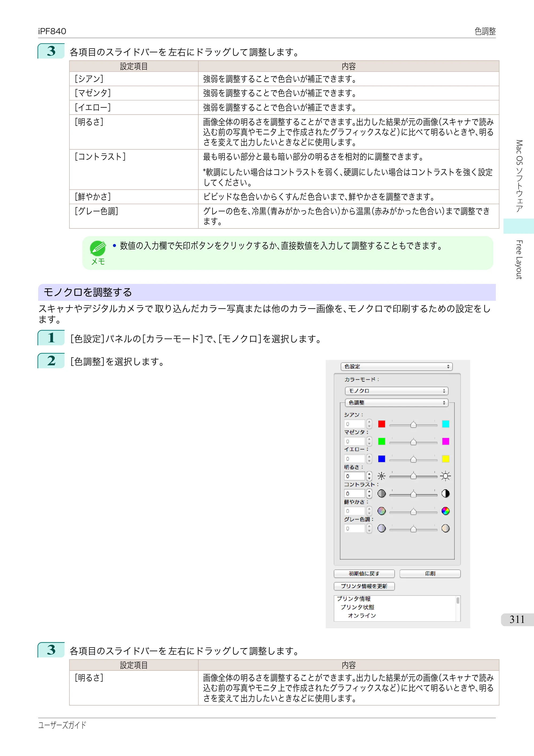
Task: Click the muted color wheel saturation icon
Action: [381, 511]
